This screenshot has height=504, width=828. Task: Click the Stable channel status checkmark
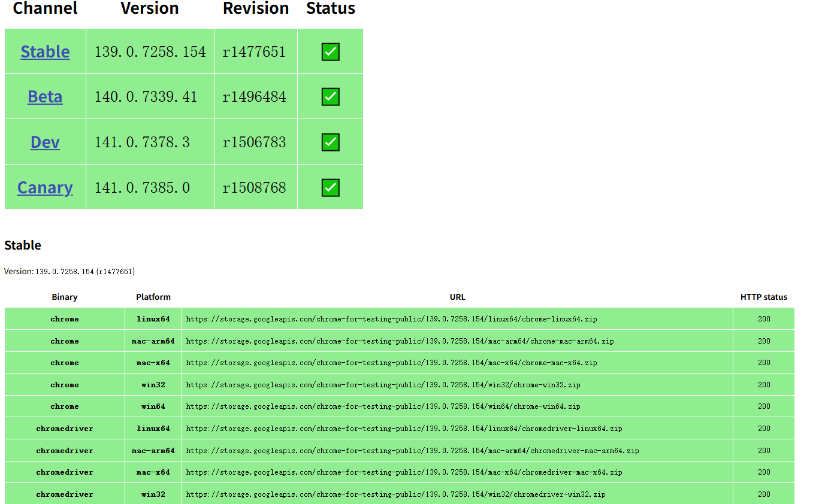(x=330, y=51)
